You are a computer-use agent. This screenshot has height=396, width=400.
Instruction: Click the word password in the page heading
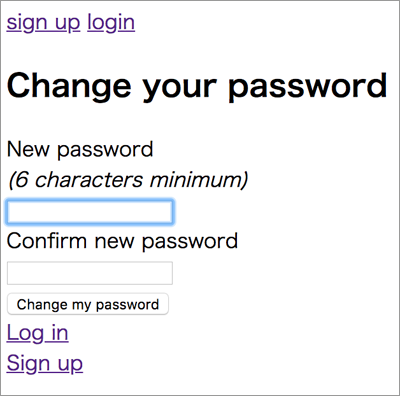tap(308, 87)
